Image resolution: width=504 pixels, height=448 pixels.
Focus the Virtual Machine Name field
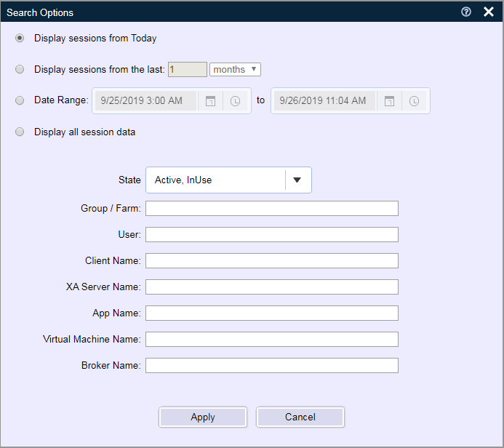coord(272,340)
